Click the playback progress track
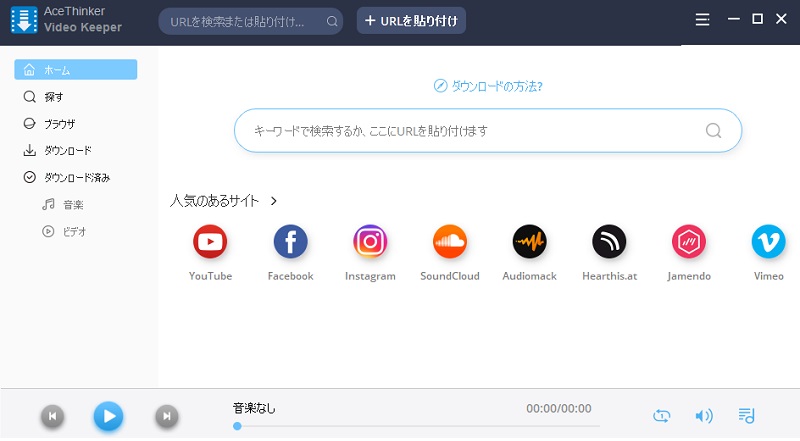Image resolution: width=800 pixels, height=441 pixels. (416, 426)
